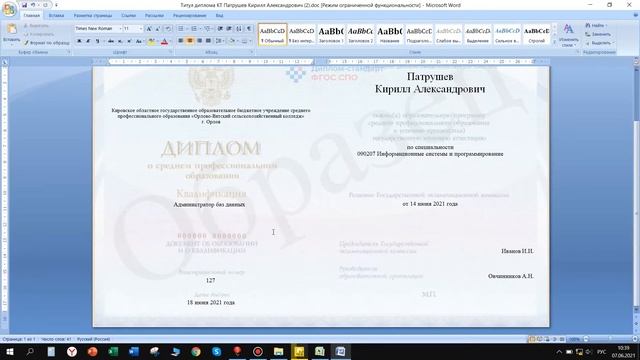The image size is (640, 360).
Task: Open font size dropdown
Action: tap(140, 29)
